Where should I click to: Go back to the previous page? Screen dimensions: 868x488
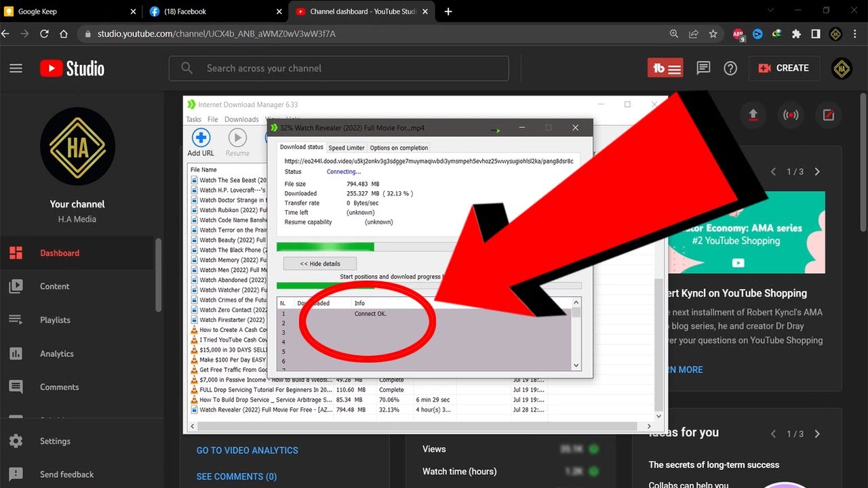pos(6,34)
